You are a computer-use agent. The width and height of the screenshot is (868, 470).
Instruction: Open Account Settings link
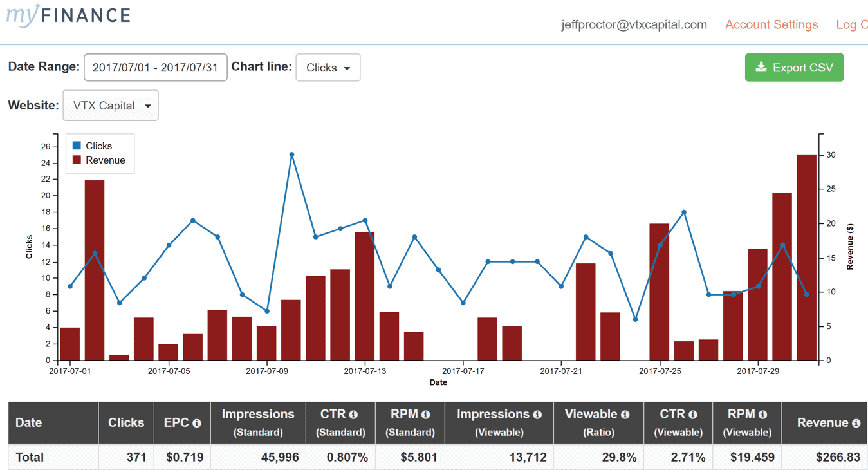pyautogui.click(x=771, y=24)
